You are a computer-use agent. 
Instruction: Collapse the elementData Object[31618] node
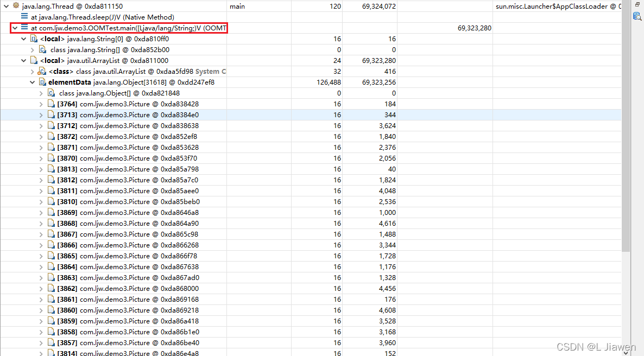33,82
